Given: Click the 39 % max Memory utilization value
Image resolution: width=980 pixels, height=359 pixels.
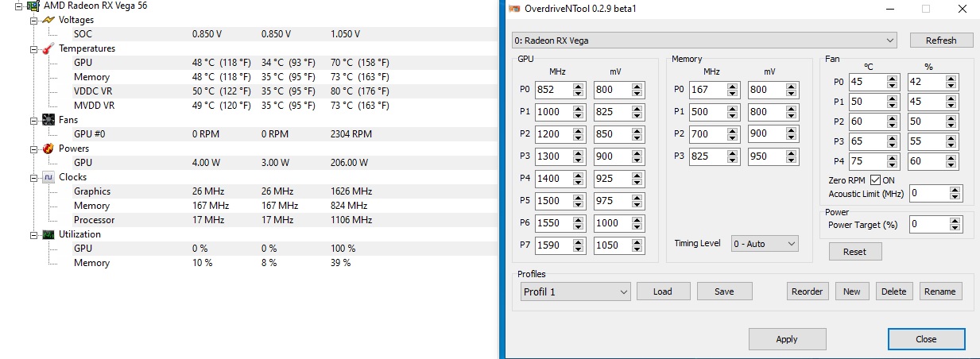Looking at the screenshot, I should [x=340, y=263].
